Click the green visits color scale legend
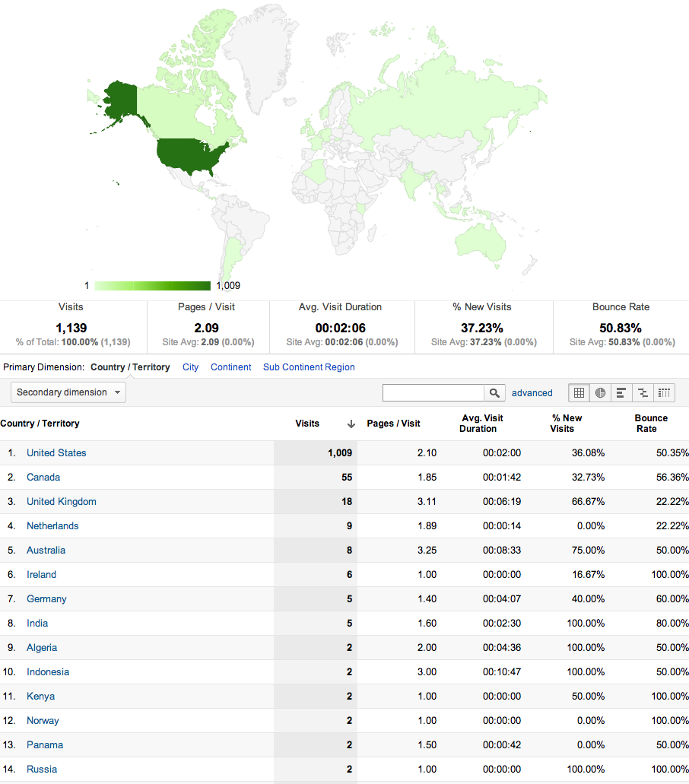The height and width of the screenshot is (784, 689). coord(153,286)
